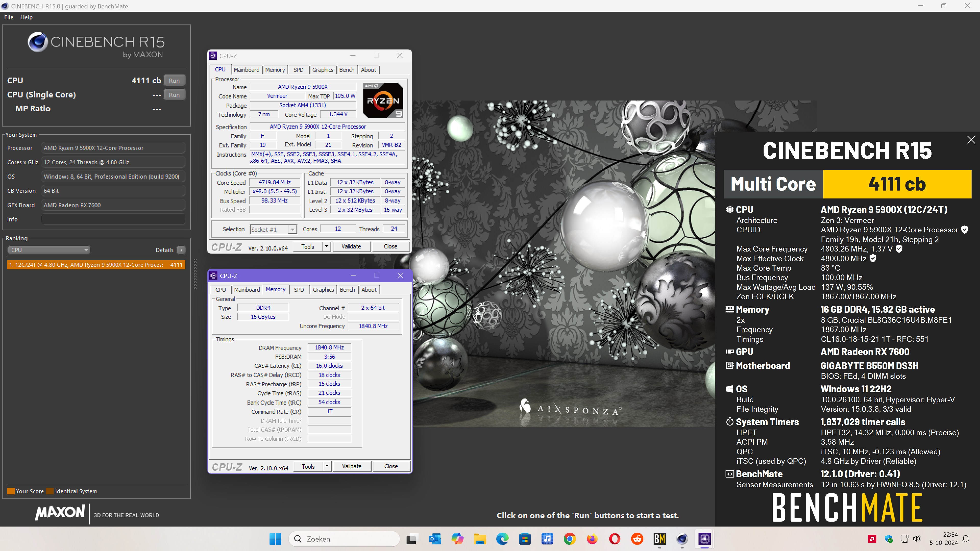Click Tools button in bottom CPU-Z window
Image resolution: width=980 pixels, height=551 pixels.
pos(308,466)
